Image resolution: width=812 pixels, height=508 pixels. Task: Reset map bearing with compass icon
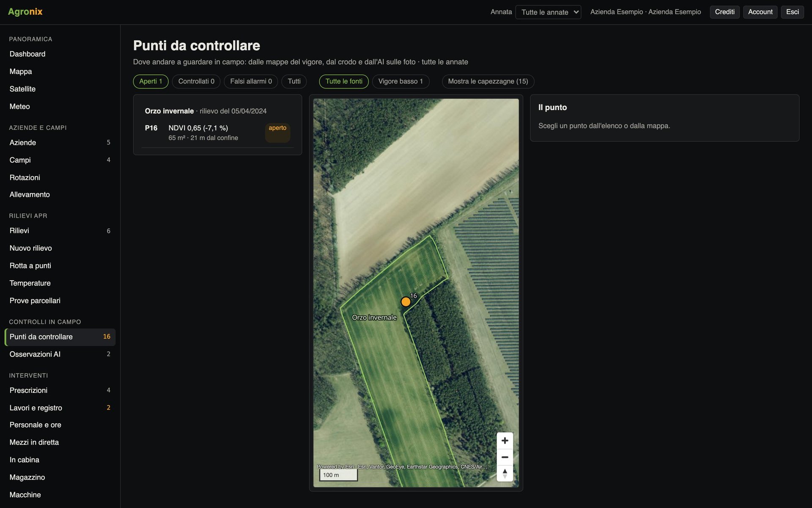click(x=505, y=473)
